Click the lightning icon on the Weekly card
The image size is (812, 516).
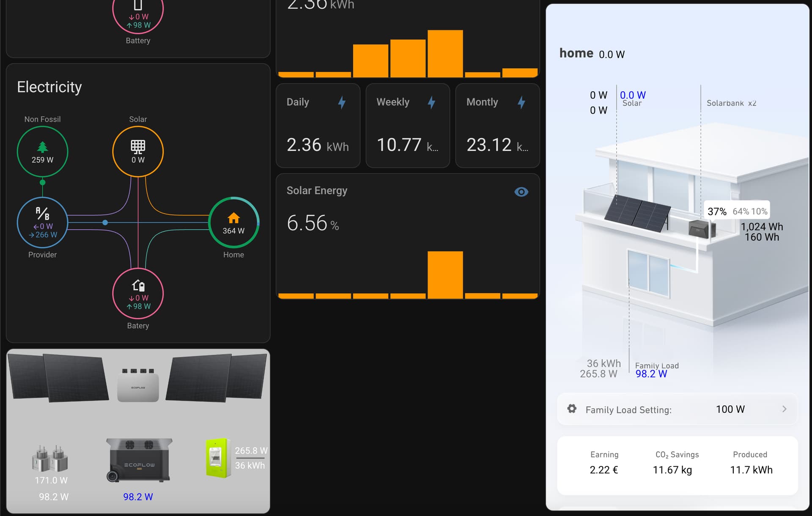(431, 102)
